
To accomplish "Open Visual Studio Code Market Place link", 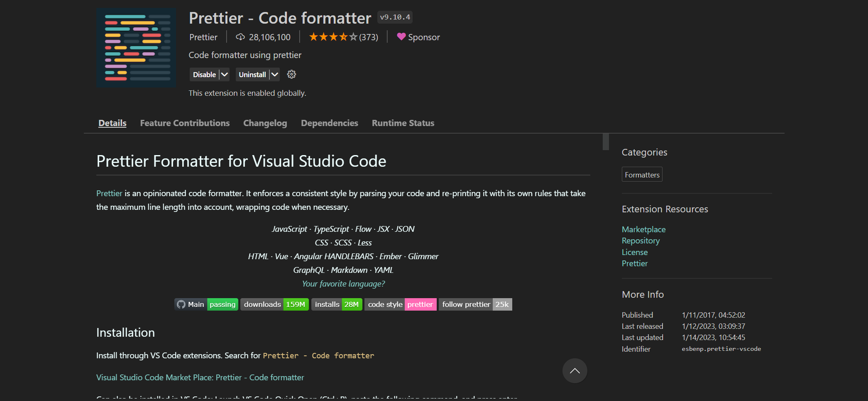I will pos(200,377).
